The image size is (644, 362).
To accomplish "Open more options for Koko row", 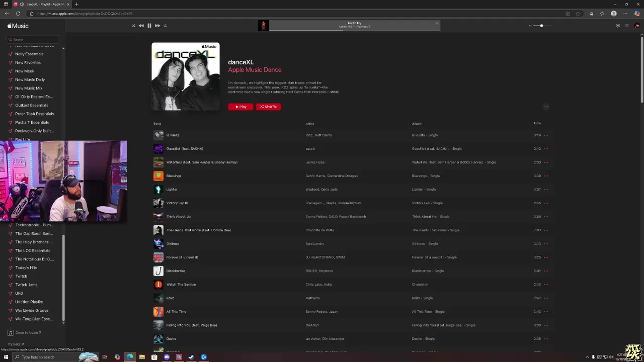I will [x=546, y=298].
